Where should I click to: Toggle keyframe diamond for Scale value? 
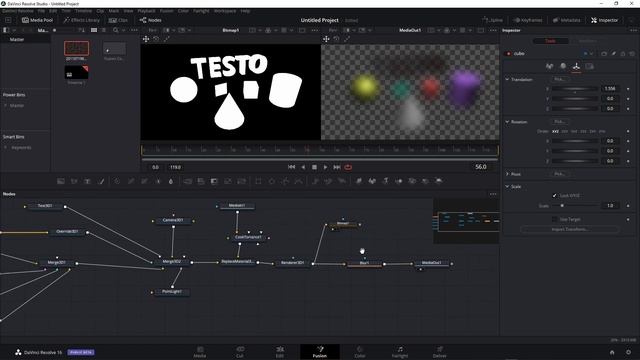click(628, 206)
